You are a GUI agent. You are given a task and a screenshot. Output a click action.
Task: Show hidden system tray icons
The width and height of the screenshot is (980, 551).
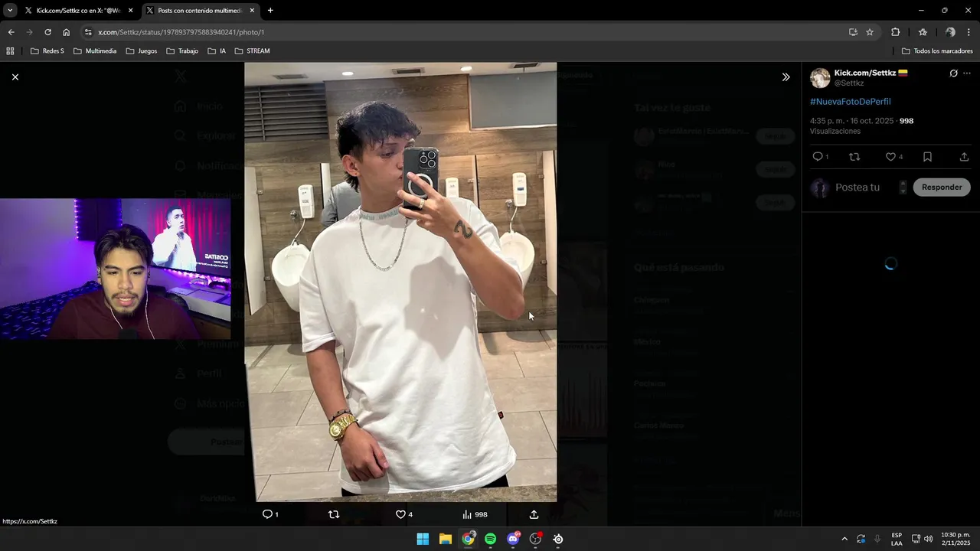(844, 539)
